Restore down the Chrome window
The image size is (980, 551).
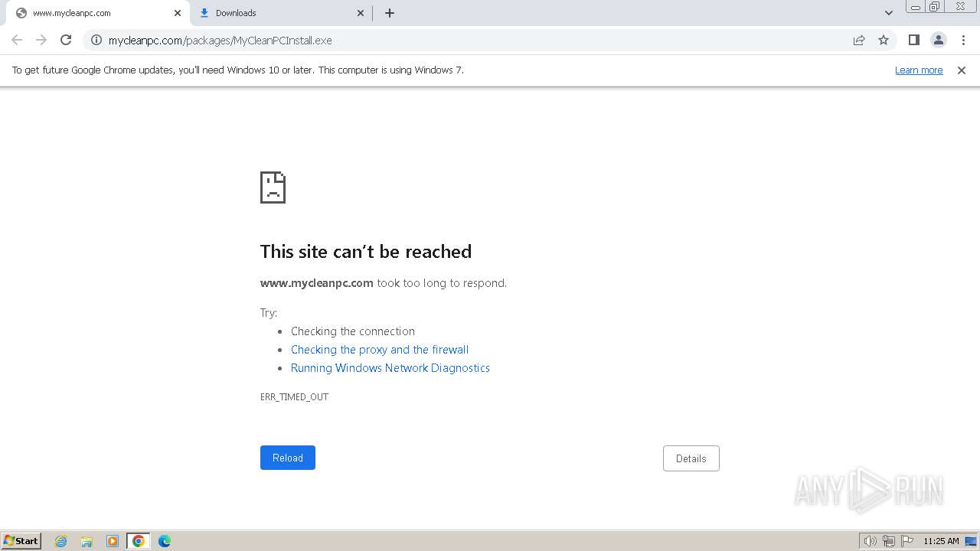(935, 7)
